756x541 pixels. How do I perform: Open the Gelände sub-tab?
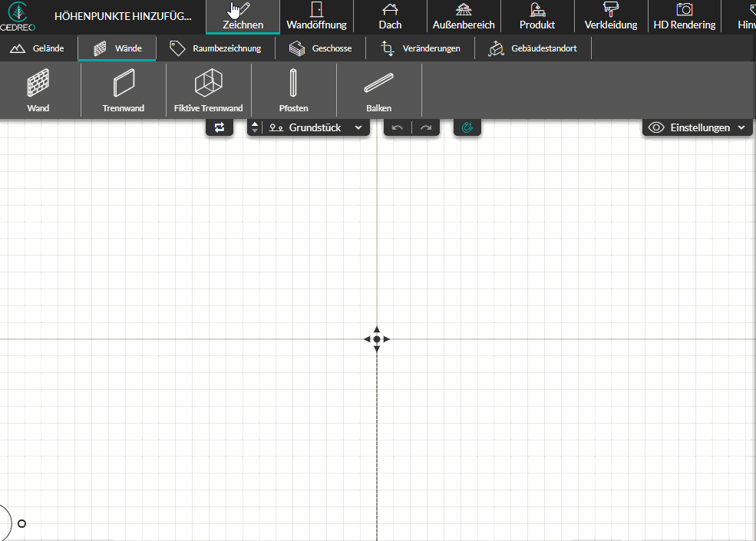(x=38, y=48)
